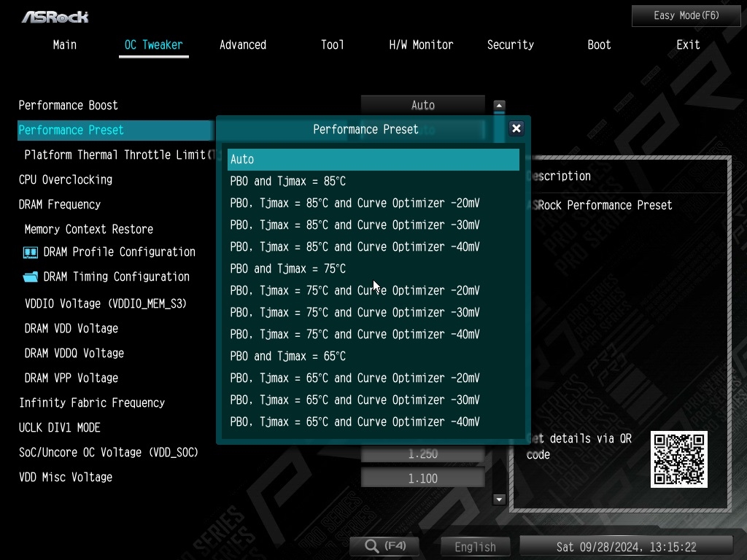The height and width of the screenshot is (560, 747).
Task: Click the search magnifier (F4) button
Action: [x=384, y=545]
